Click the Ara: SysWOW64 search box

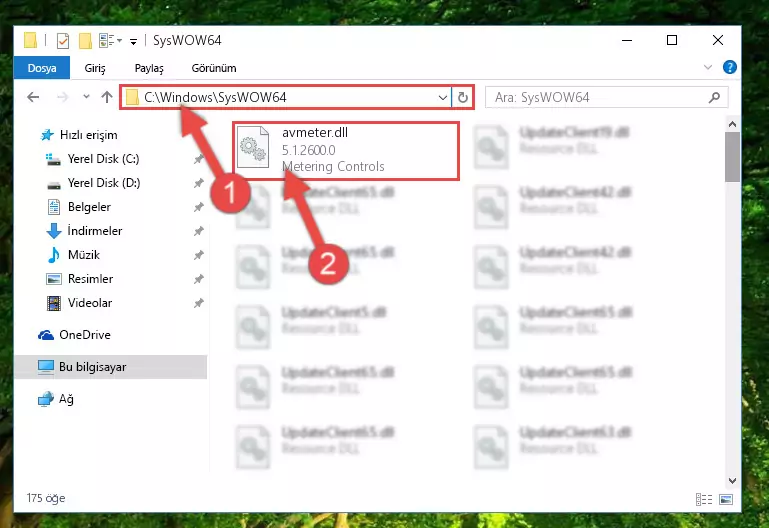pyautogui.click(x=607, y=98)
